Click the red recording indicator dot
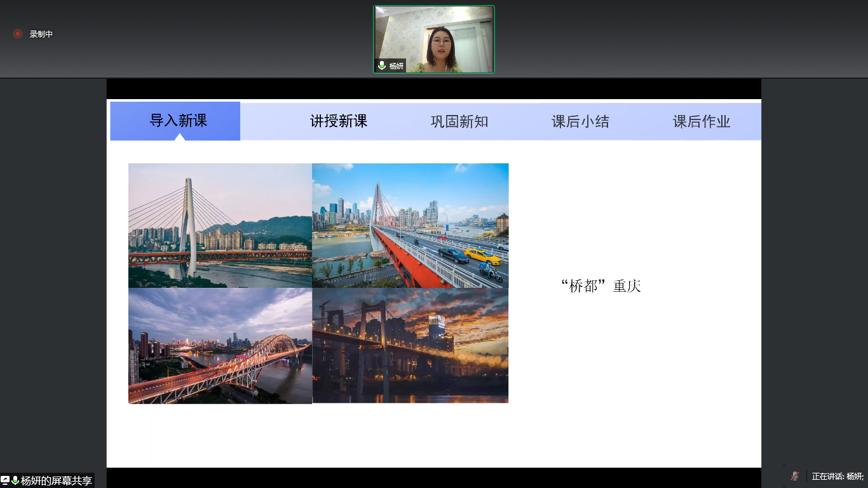Image resolution: width=868 pixels, height=488 pixels. point(18,34)
